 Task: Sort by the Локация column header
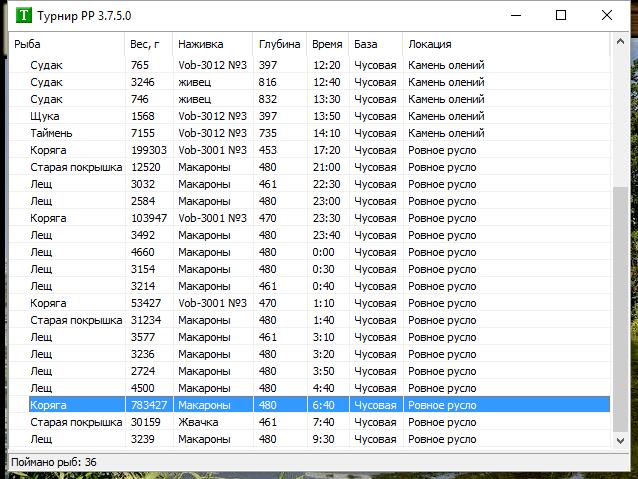point(506,44)
